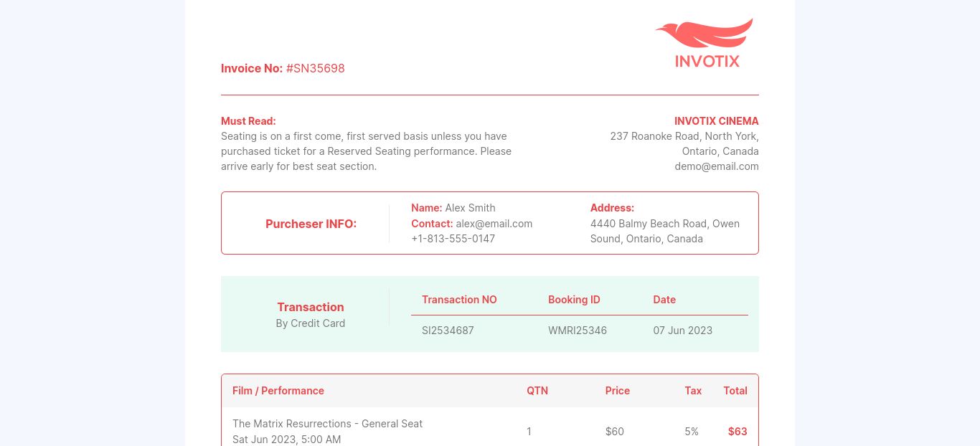The image size is (980, 446).
Task: Select the Invoice No: label
Action: tap(252, 69)
